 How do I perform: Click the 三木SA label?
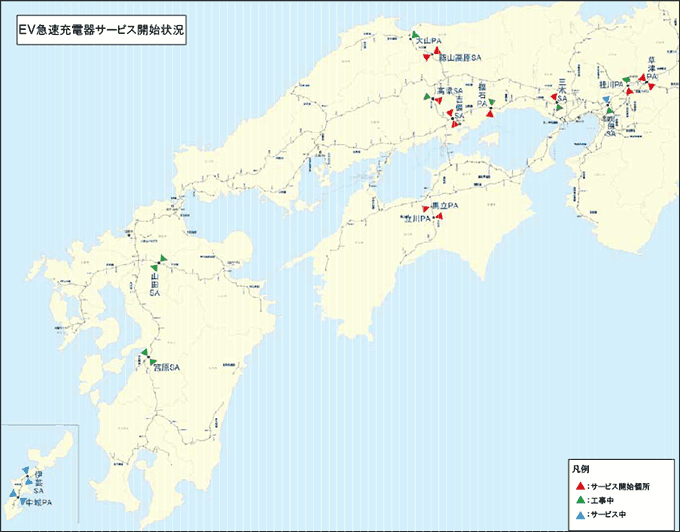[562, 90]
